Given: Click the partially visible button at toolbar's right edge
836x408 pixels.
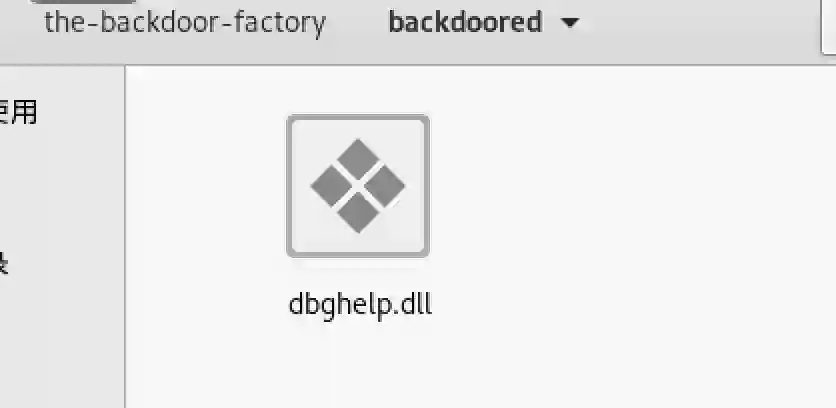Looking at the screenshot, I should pos(829,27).
